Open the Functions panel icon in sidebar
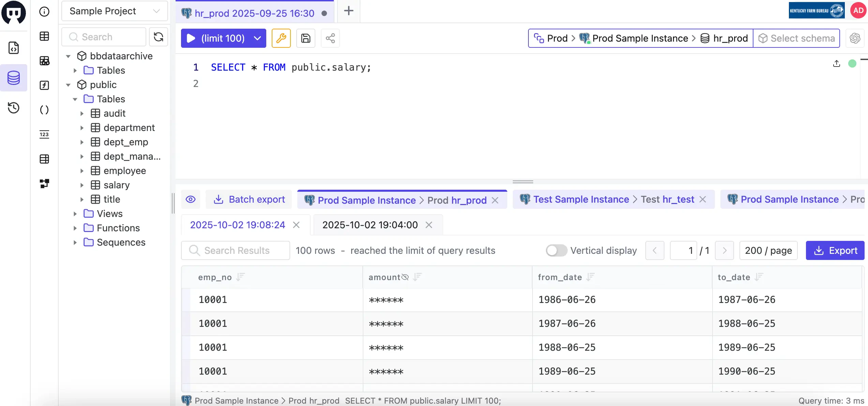The height and width of the screenshot is (406, 868). 45,85
